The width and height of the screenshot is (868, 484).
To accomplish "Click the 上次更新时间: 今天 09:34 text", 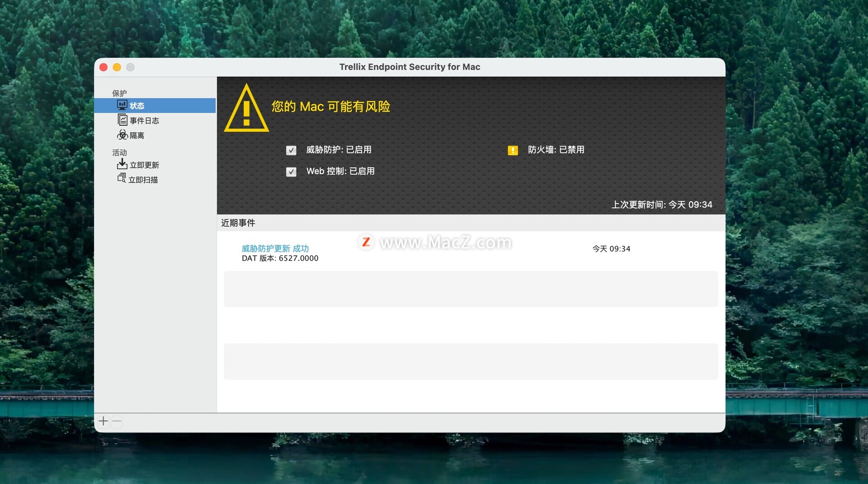I will tap(662, 205).
